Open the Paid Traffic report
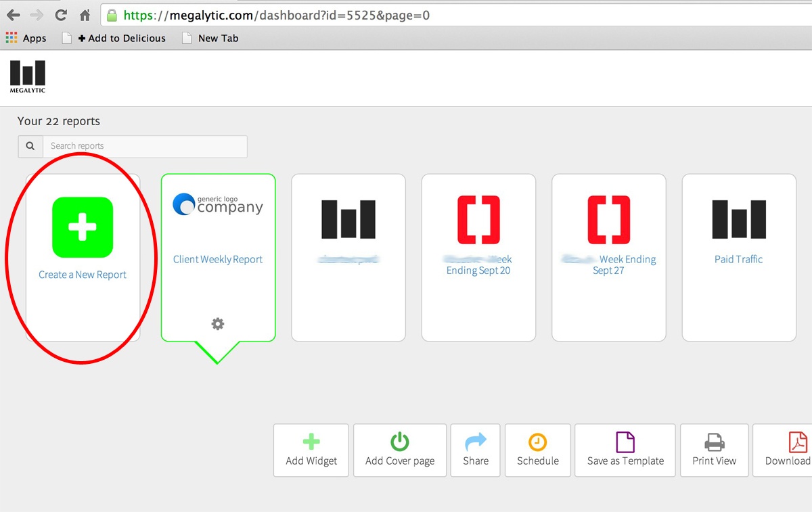The width and height of the screenshot is (812, 512). [x=738, y=257]
